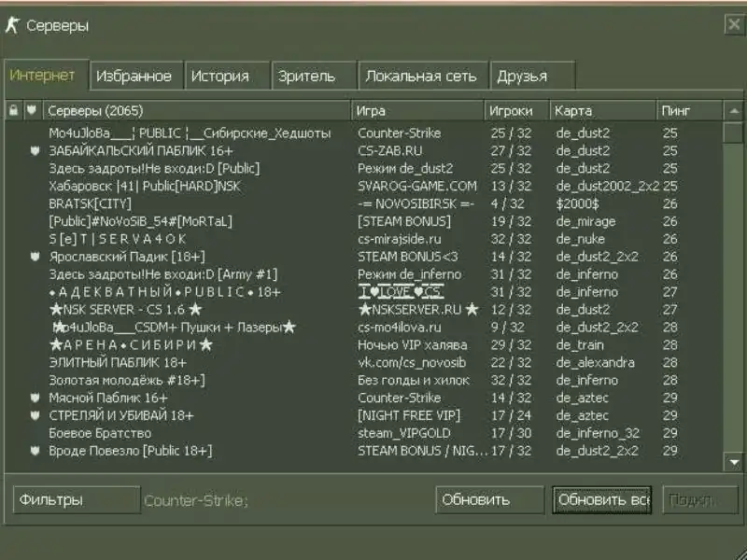
Task: Click the greyed-out Подкл. connect button
Action: (699, 499)
